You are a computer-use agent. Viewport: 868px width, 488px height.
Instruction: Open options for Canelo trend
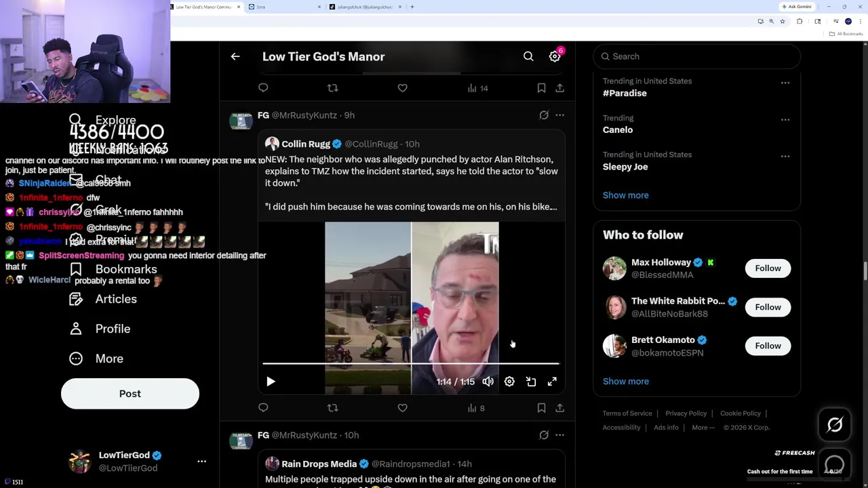tap(785, 119)
